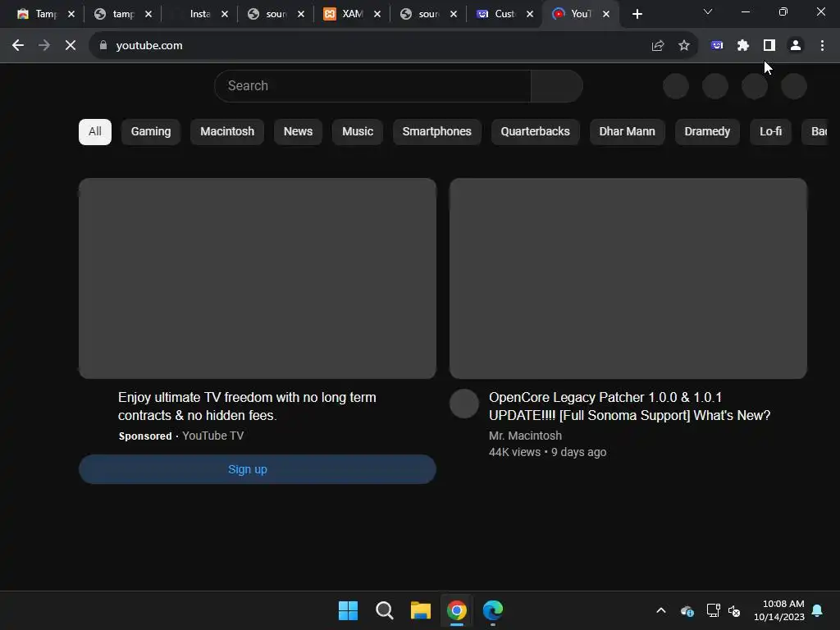Image resolution: width=840 pixels, height=630 pixels.
Task: Open the Enjoy ultimate TV freedom ad title
Action: (247, 406)
